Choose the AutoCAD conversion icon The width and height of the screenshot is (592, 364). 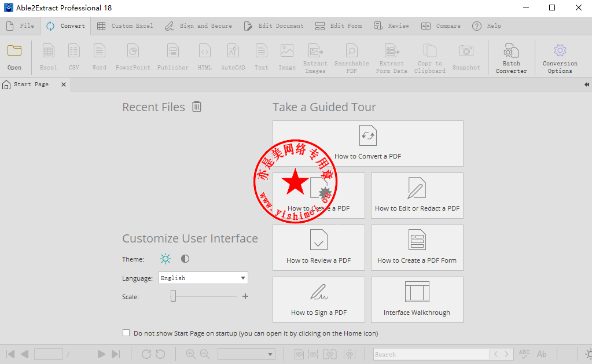tap(233, 57)
